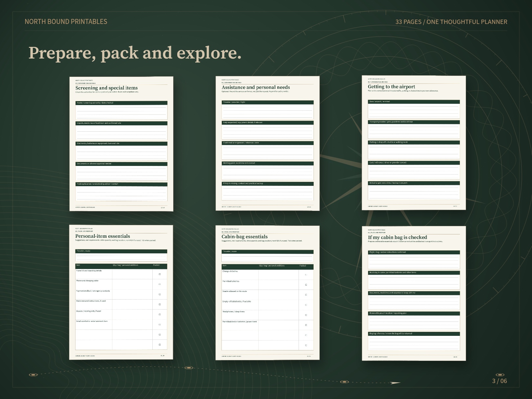Tick Packed box for Payment method / emergency contacts
The width and height of the screenshot is (532, 399).
pyautogui.click(x=160, y=294)
